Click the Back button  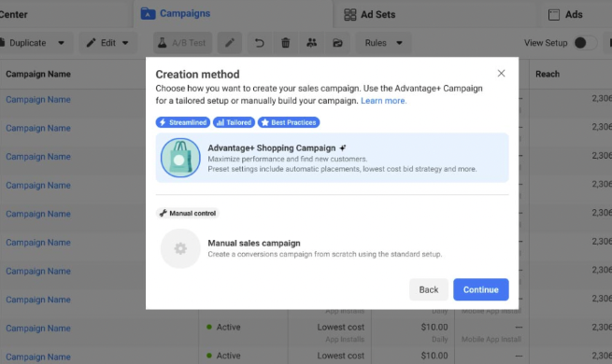coord(429,289)
